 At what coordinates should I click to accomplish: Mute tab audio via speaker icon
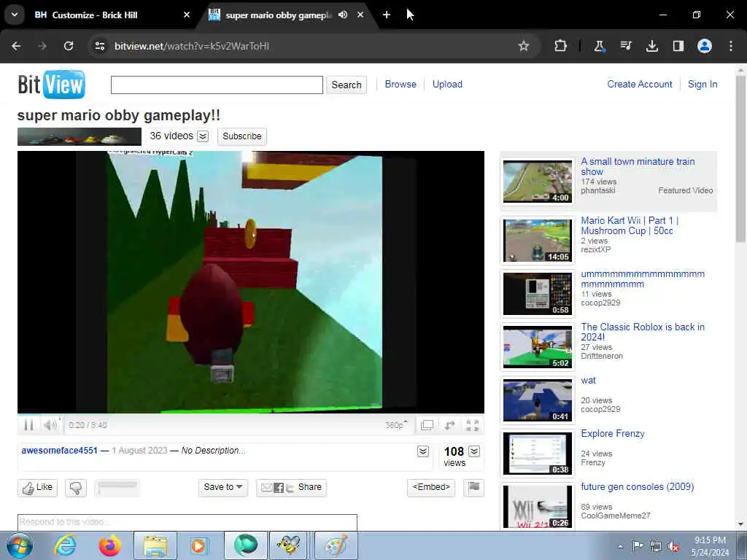[x=343, y=15]
